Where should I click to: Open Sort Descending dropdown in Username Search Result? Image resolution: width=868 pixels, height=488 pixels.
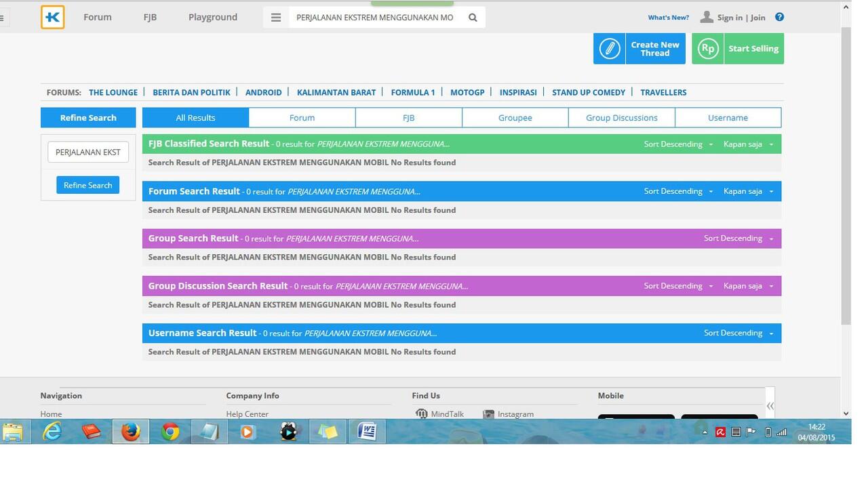pos(738,333)
